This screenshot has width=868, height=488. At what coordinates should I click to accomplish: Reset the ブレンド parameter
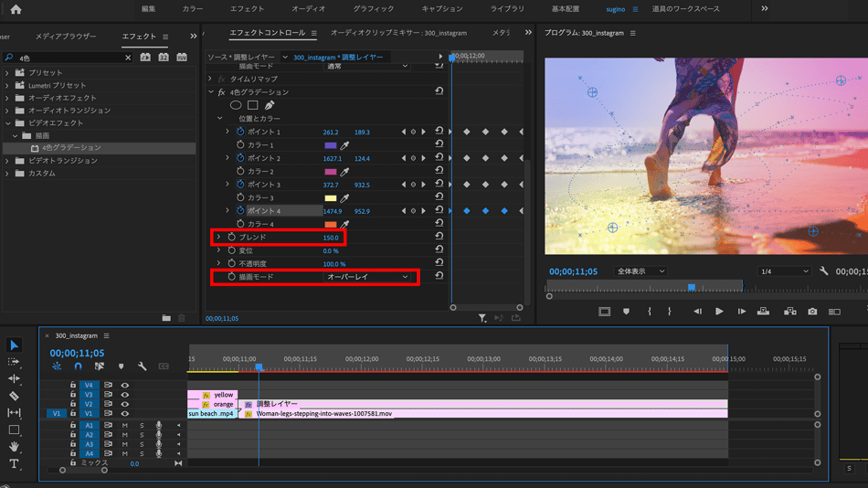pos(439,238)
